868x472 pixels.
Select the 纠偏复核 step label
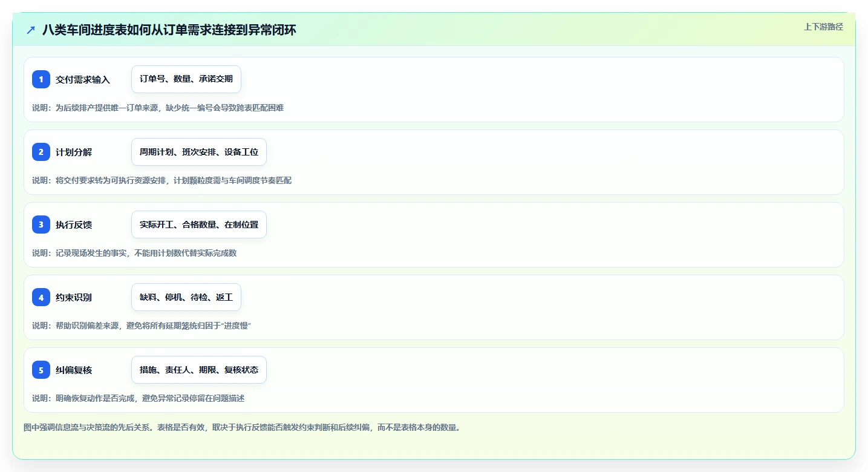[74, 370]
